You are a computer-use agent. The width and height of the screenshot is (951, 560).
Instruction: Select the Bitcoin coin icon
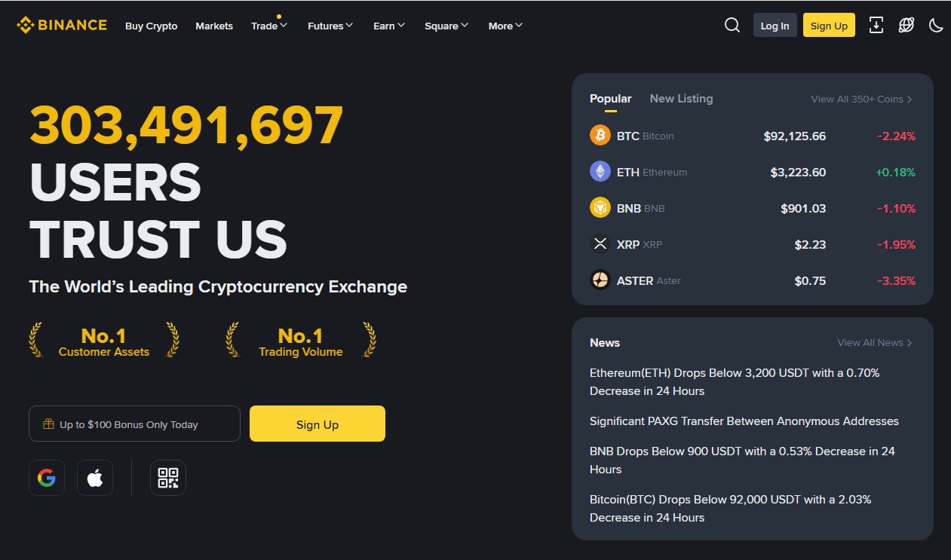(600, 136)
